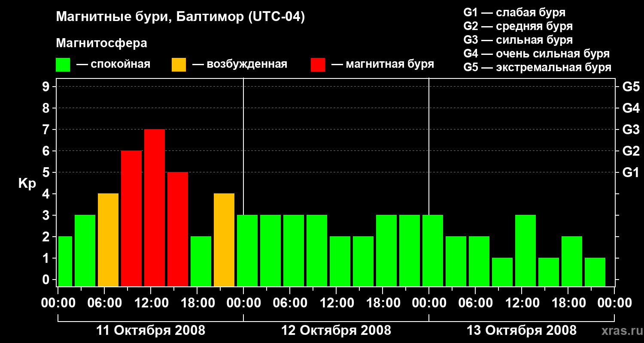Click the 'G3' mark on the right axis
This screenshot has width=644, height=343.
[631, 129]
